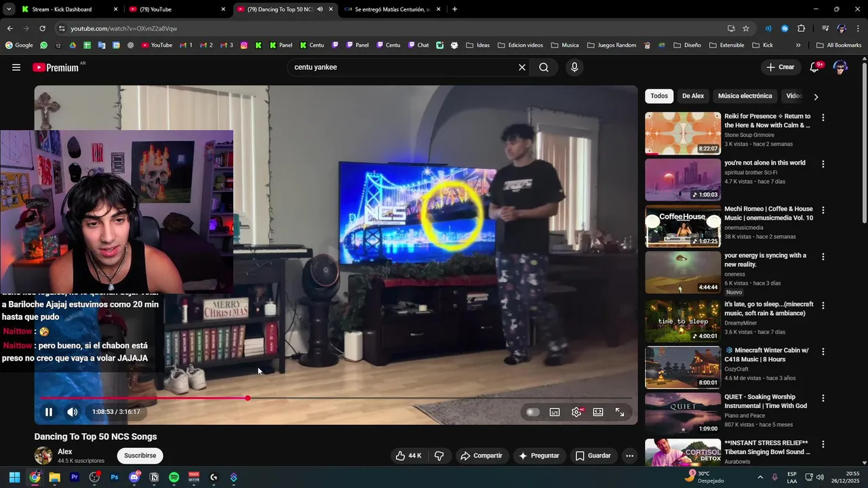The height and width of the screenshot is (488, 868).
Task: Open options for 'Minecraft Winter Cabin' video
Action: (x=823, y=352)
